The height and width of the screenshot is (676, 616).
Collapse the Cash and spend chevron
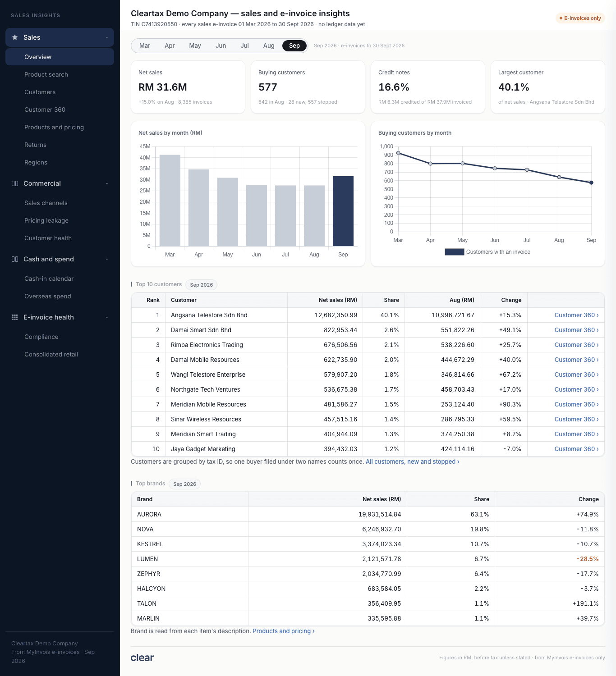[x=107, y=259]
